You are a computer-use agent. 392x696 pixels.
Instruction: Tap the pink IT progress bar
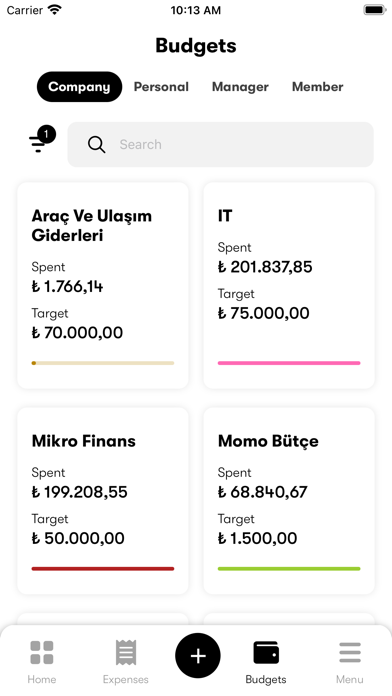289,363
